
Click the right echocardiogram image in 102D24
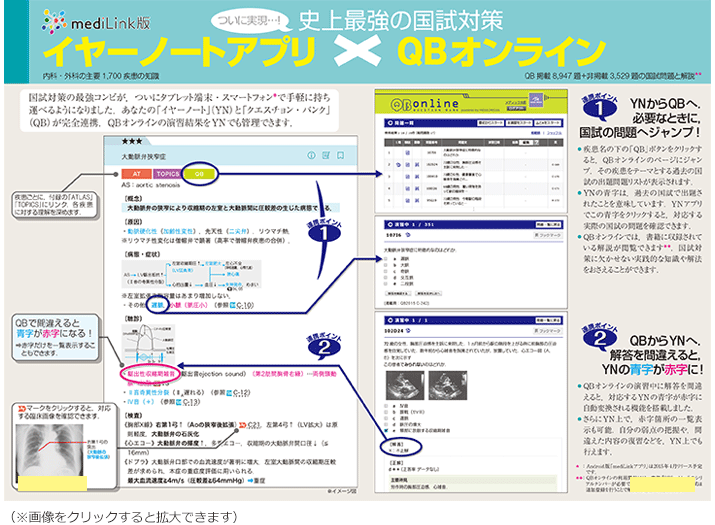(448, 385)
